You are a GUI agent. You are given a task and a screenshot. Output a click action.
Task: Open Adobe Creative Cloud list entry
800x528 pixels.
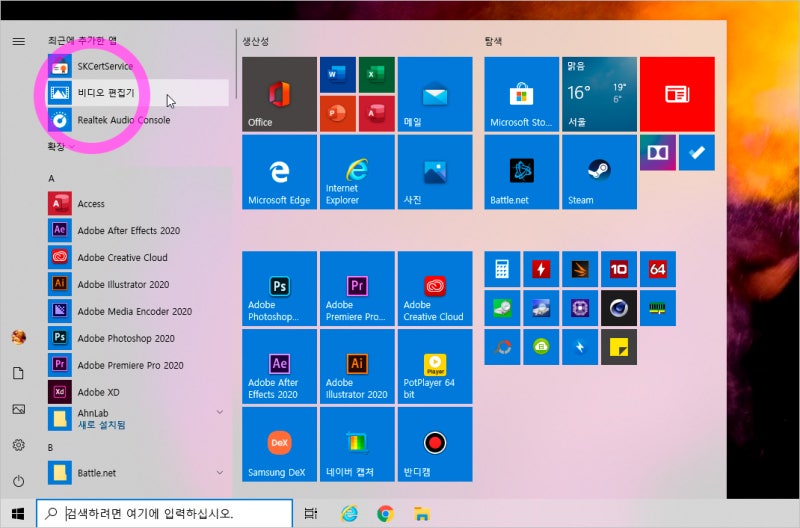tap(138, 258)
